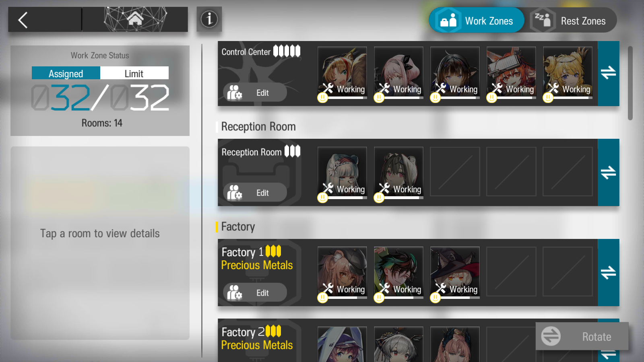Select empty fourth slot in Factory 1
The width and height of the screenshot is (644, 362).
(511, 272)
